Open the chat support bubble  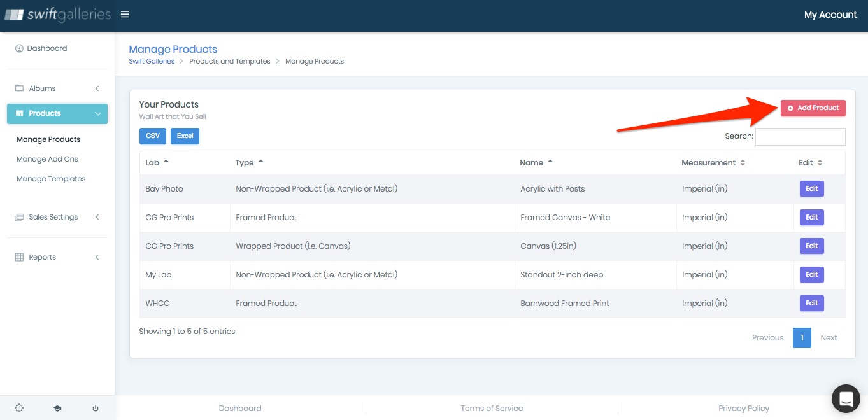point(846,398)
